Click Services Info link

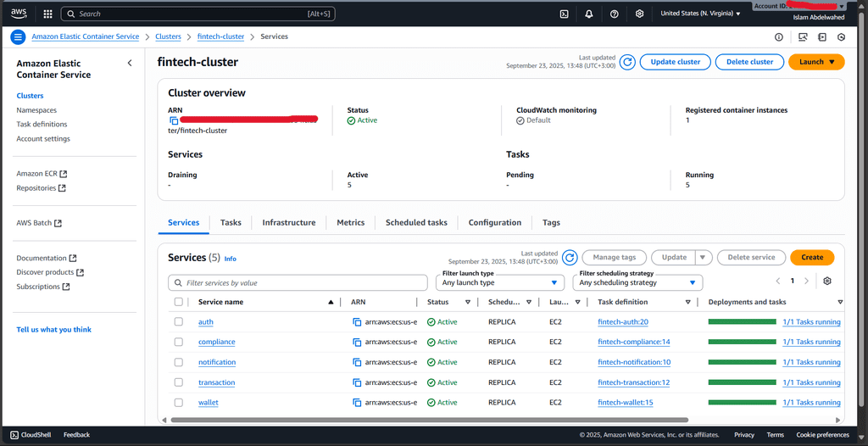(231, 259)
